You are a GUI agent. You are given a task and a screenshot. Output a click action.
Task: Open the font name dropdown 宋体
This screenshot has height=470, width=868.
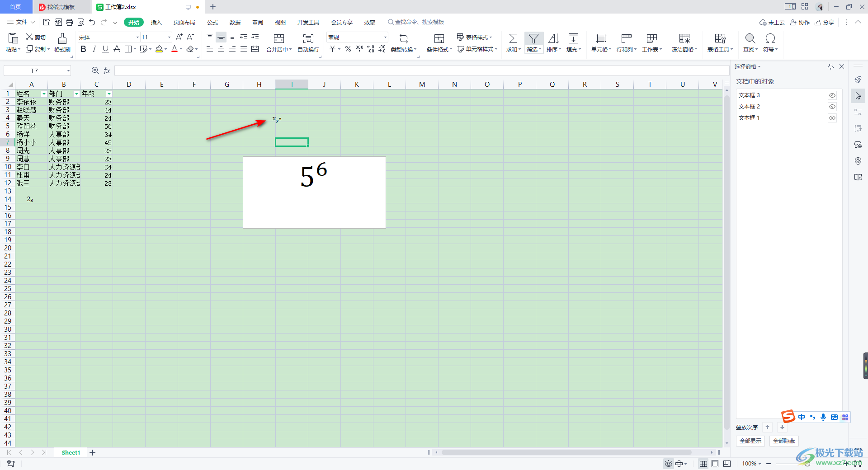[137, 37]
